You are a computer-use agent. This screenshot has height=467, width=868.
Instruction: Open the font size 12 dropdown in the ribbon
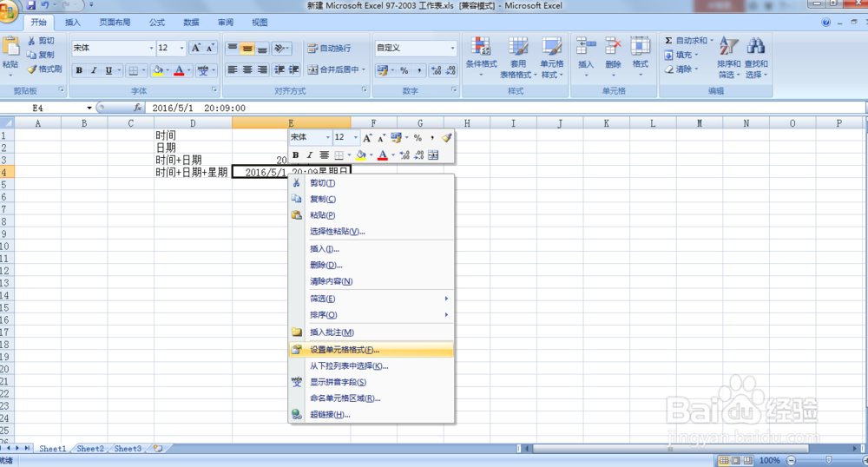coord(181,48)
